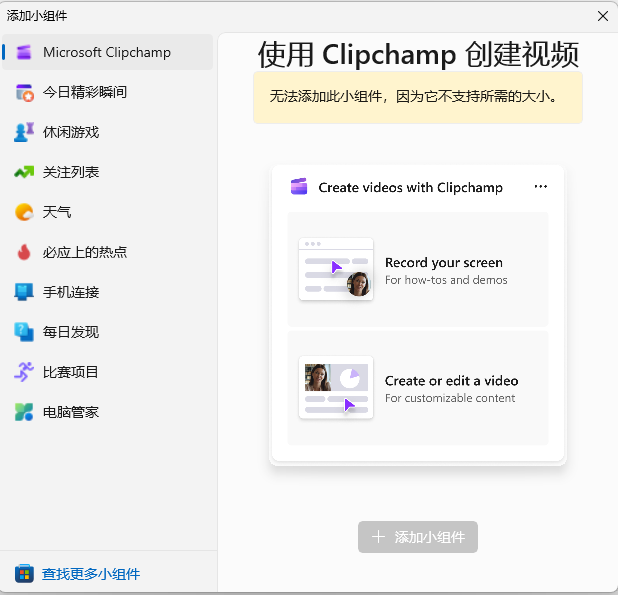Select 今日精彩瞬间 in the widget list

[x=108, y=92]
